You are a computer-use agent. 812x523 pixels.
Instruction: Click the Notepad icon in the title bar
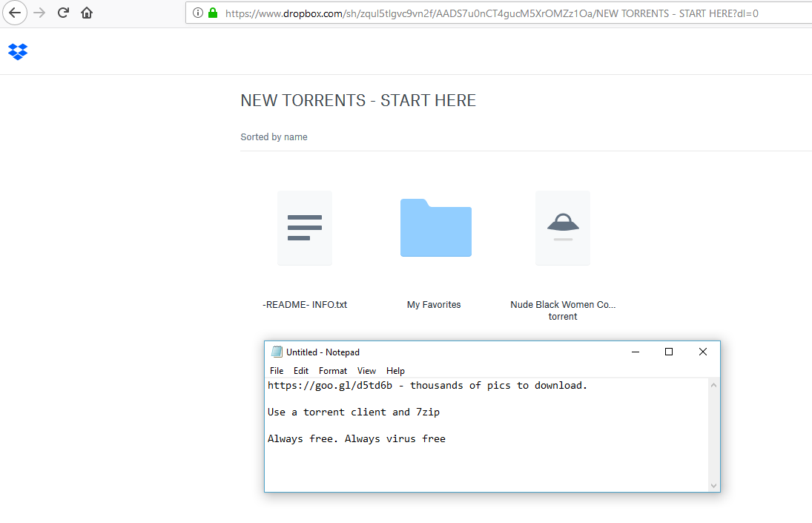pyautogui.click(x=277, y=352)
